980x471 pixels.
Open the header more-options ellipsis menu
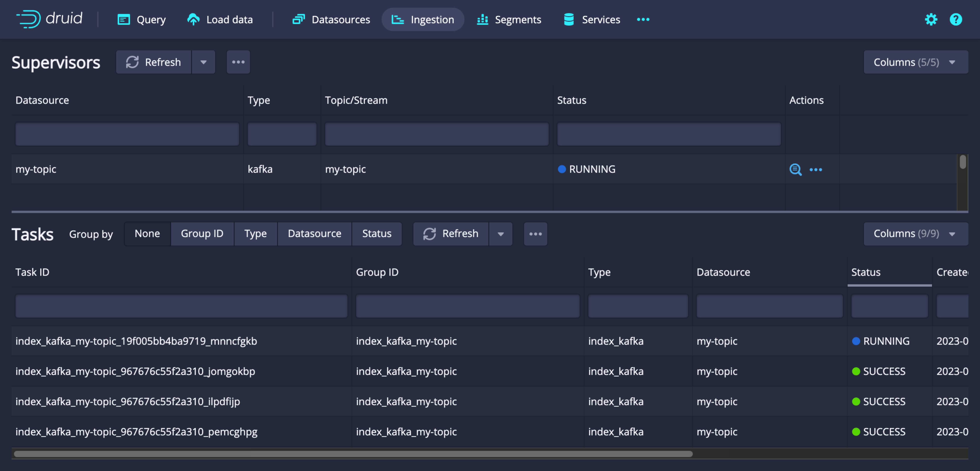click(x=643, y=19)
